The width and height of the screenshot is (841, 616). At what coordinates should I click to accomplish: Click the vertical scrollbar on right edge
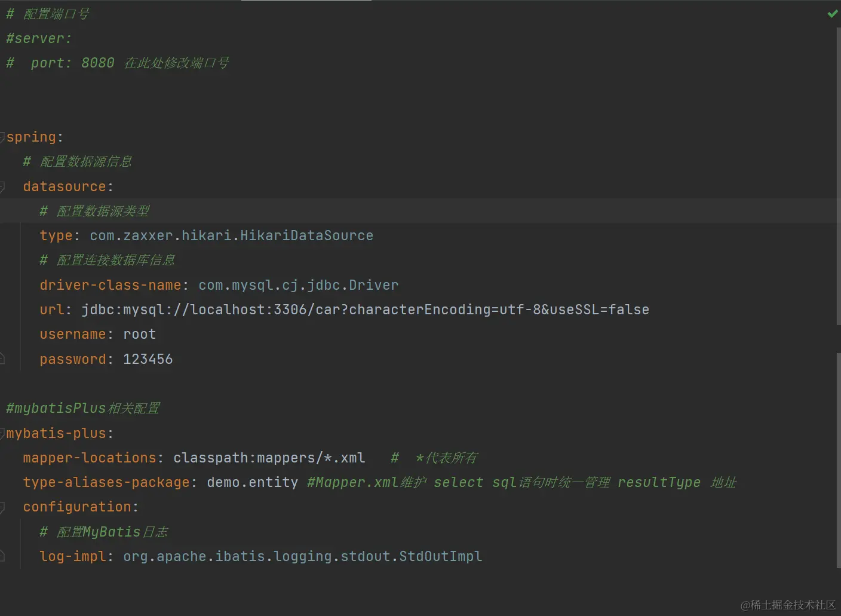(x=838, y=179)
